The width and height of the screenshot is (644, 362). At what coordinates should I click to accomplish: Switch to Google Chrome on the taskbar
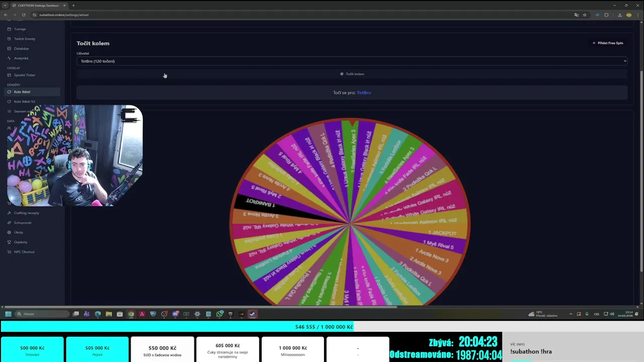tap(131, 314)
